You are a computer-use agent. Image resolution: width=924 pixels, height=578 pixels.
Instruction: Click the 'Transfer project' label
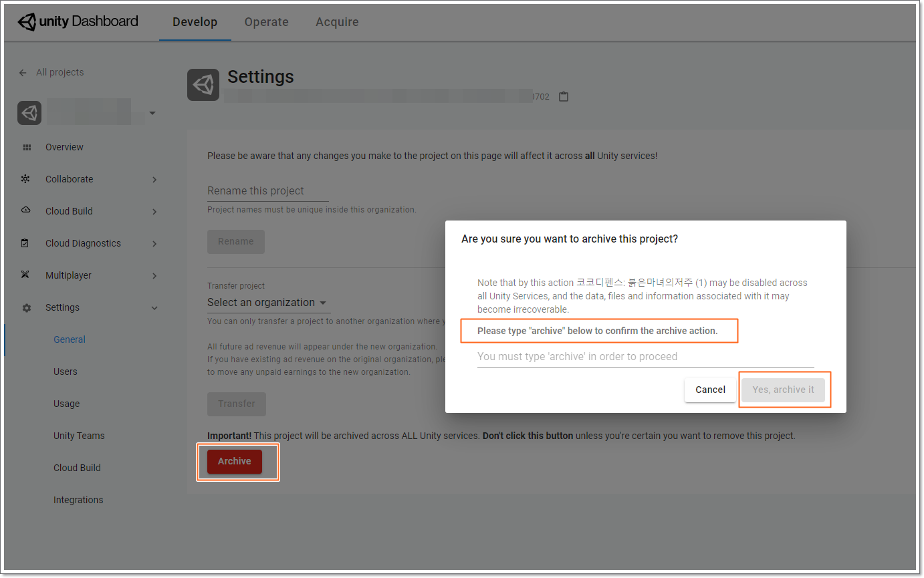tap(236, 285)
